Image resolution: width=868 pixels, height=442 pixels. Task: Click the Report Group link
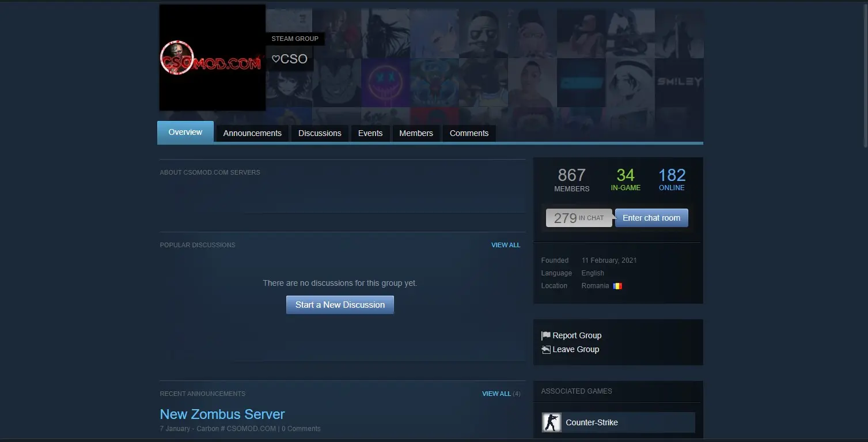[577, 335]
